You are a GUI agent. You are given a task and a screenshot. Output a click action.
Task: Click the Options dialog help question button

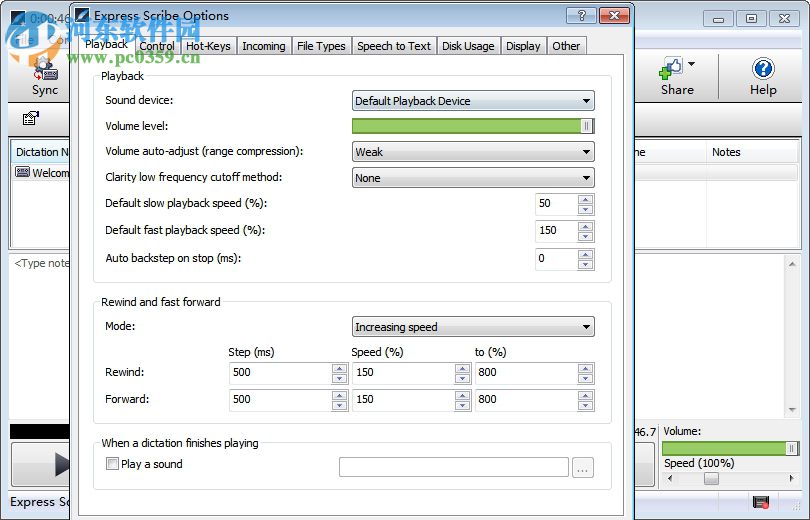pyautogui.click(x=581, y=15)
